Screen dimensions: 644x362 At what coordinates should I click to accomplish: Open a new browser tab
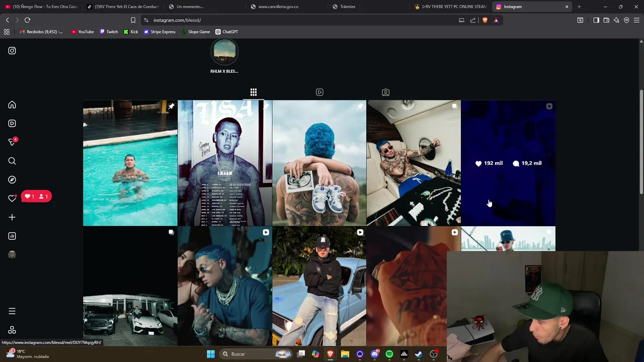click(x=579, y=7)
